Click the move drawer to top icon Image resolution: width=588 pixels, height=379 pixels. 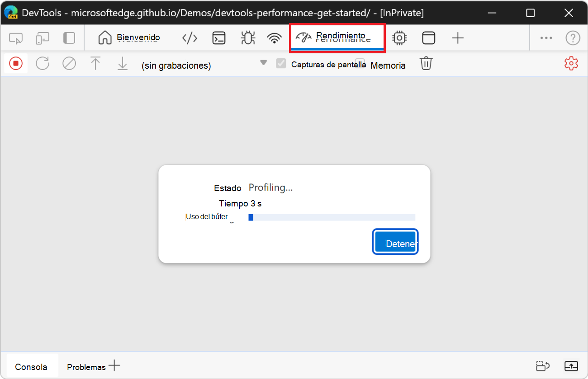tap(542, 366)
